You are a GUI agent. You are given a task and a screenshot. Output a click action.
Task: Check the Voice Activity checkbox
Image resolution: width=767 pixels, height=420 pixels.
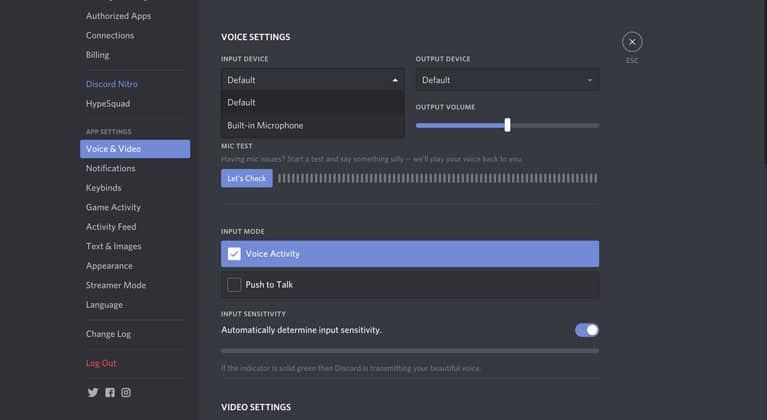click(x=234, y=254)
